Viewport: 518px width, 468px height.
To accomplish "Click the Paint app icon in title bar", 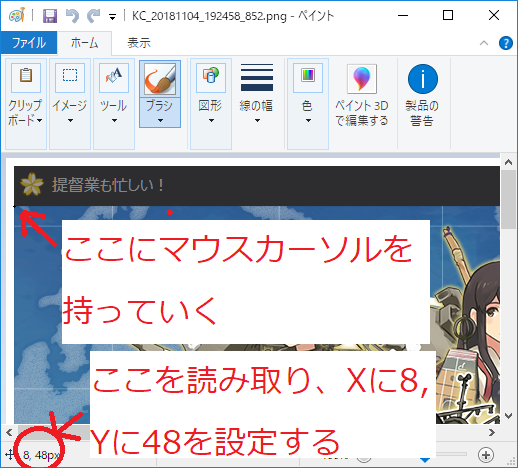I will click(17, 15).
